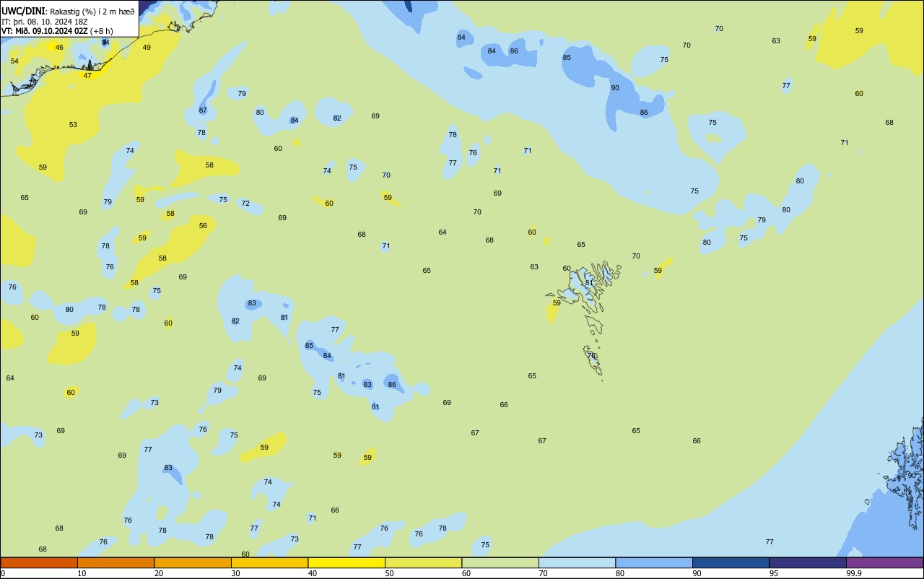The image size is (924, 579).
Task: Pick the 20–30 amber legend swatch
Action: (x=193, y=562)
